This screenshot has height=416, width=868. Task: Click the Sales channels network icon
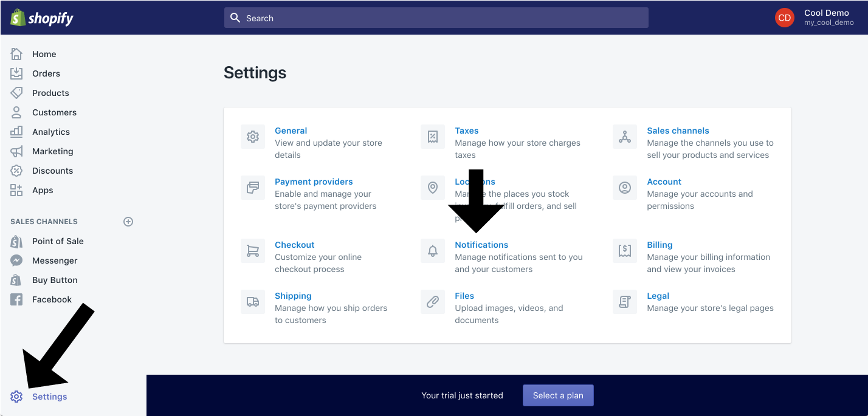coord(625,137)
